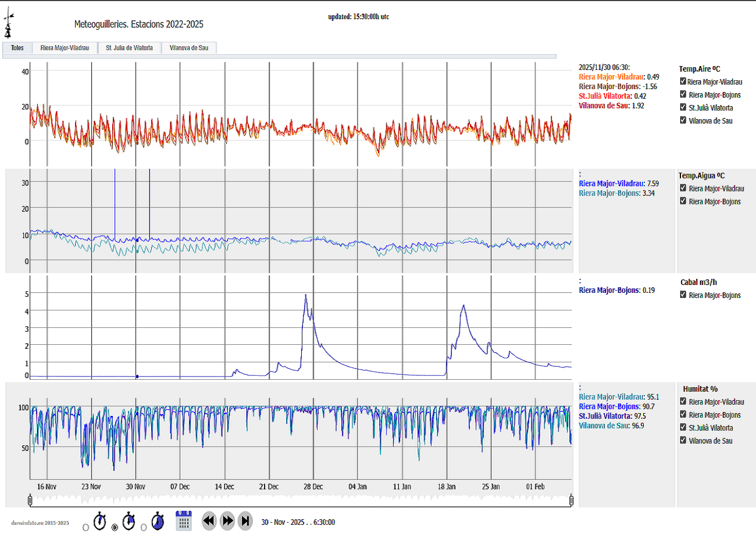
Task: Click the darwindata.eu 2015-2025 link
Action: 40,523
